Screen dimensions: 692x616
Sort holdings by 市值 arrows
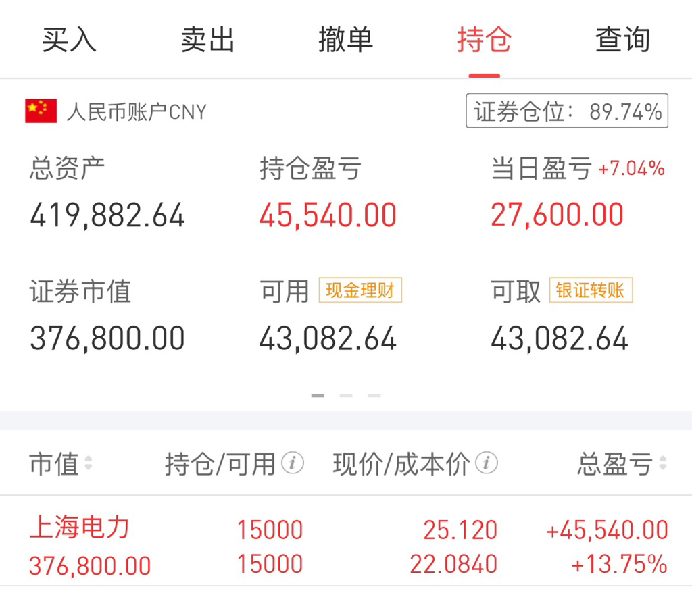tap(89, 463)
